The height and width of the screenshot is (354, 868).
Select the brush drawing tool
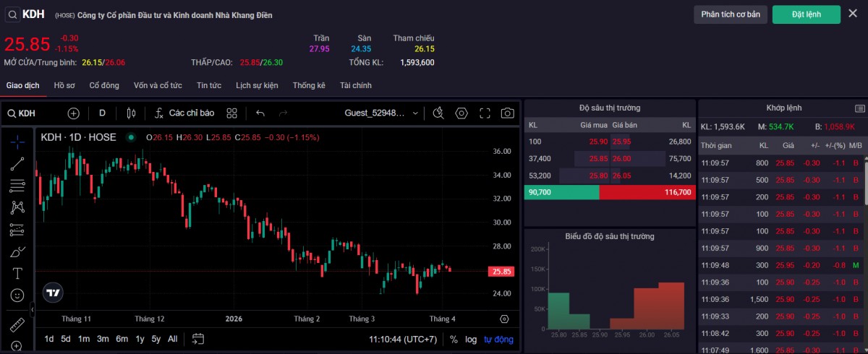pyautogui.click(x=17, y=252)
